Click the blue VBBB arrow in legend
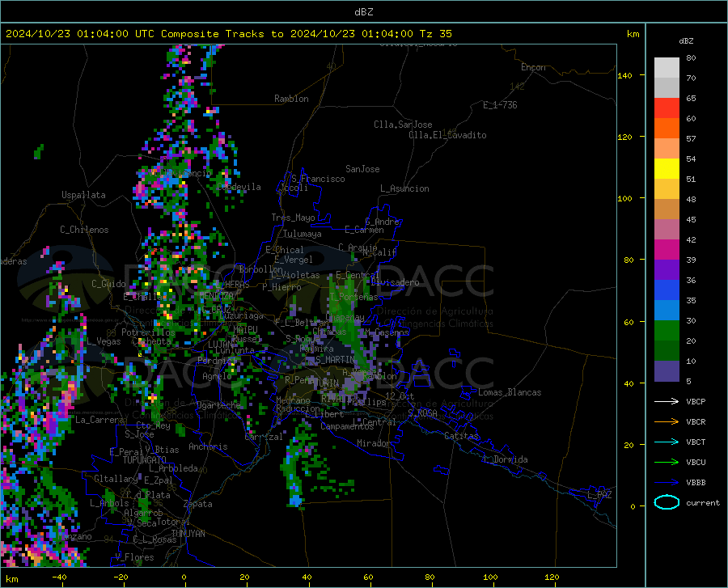This screenshot has height=588, width=728. tap(667, 483)
